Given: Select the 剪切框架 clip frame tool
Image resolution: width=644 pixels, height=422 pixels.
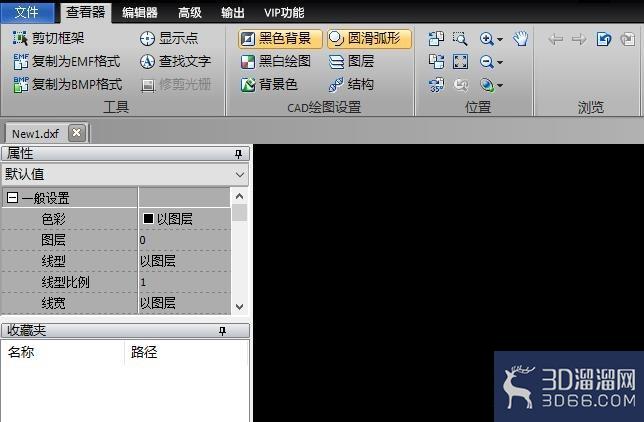Looking at the screenshot, I should pos(48,38).
